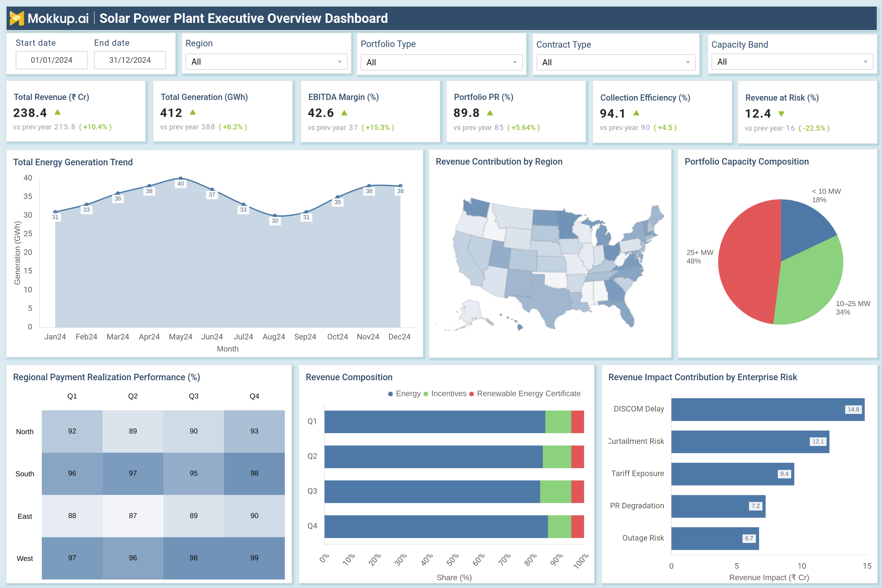The width and height of the screenshot is (882, 588).
Task: Click the 25+ MW 48% pie label
Action: point(700,256)
